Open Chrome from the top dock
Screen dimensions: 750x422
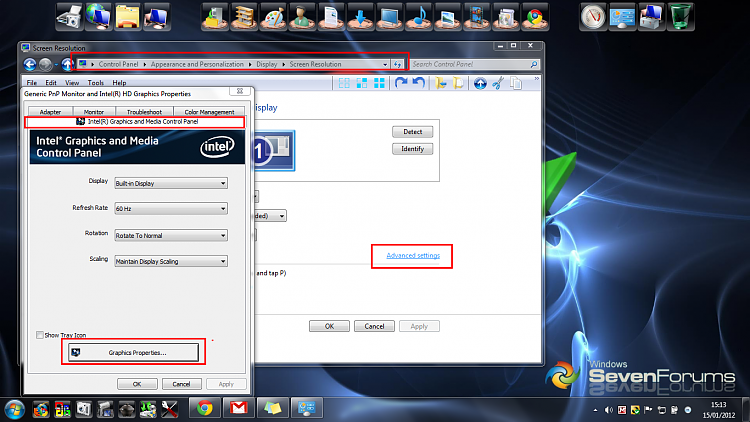[x=534, y=17]
